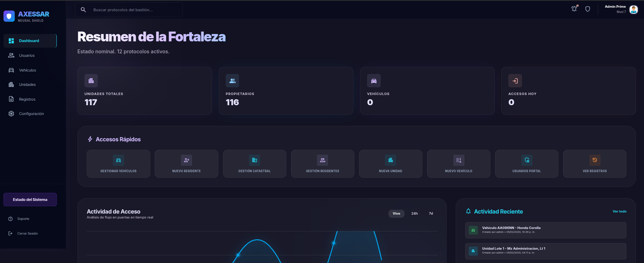Open the Admin Prime profile avatar

pos(633,9)
